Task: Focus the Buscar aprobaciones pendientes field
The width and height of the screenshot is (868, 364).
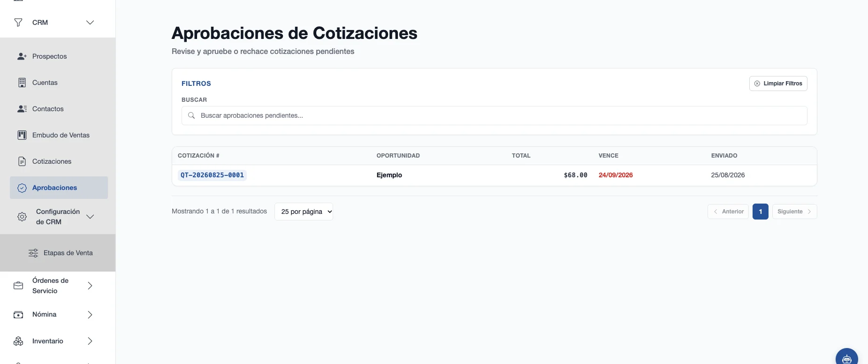Action: click(x=494, y=115)
